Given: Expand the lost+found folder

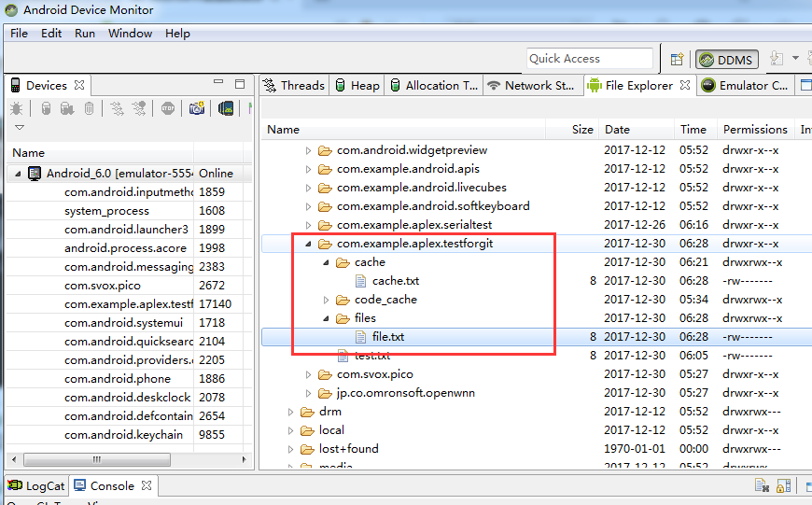Looking at the screenshot, I should [x=290, y=449].
